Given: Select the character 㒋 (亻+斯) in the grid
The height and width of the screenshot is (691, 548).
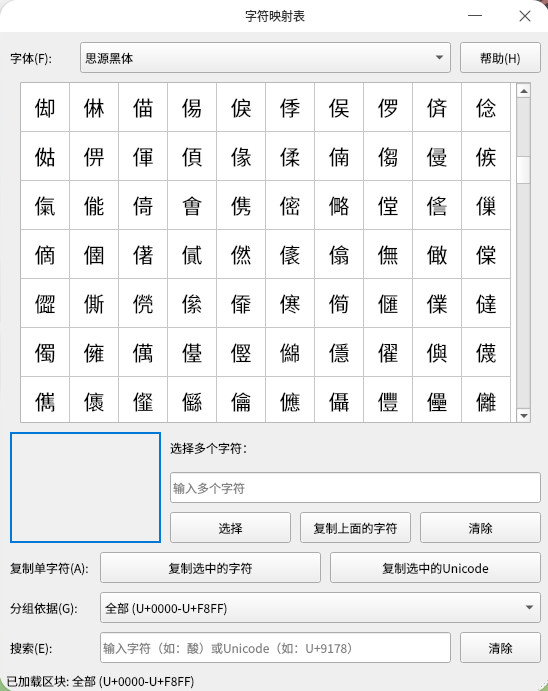Looking at the screenshot, I should [x=94, y=303].
